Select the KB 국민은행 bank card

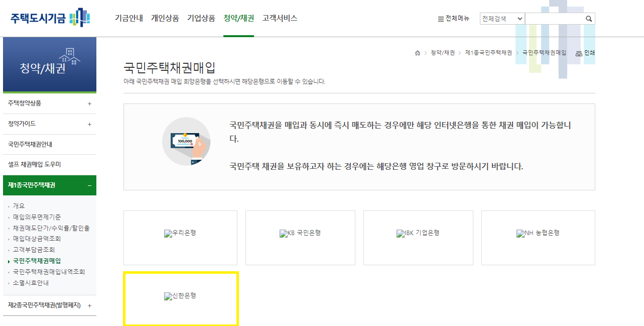pyautogui.click(x=300, y=238)
